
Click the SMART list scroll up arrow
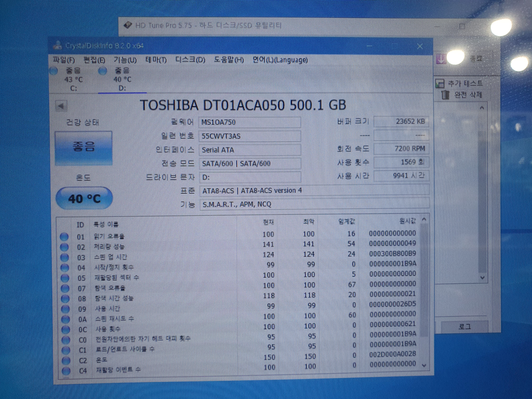click(x=424, y=219)
